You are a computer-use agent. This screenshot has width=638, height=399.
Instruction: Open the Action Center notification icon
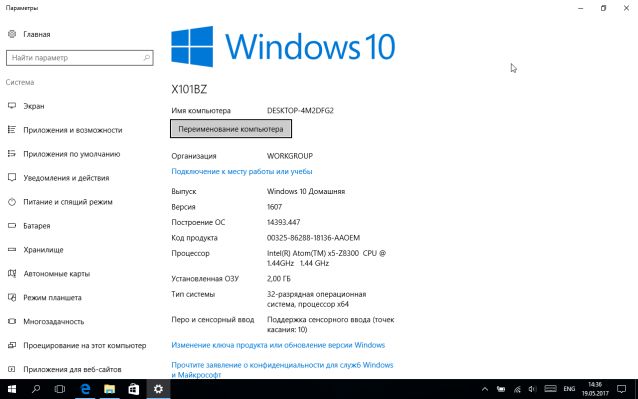point(621,389)
